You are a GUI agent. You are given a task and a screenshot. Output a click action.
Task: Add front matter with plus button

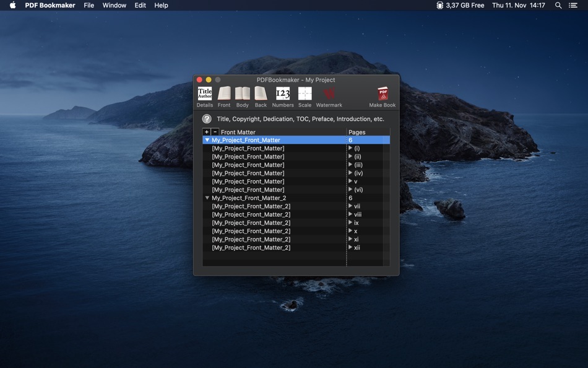tap(206, 132)
